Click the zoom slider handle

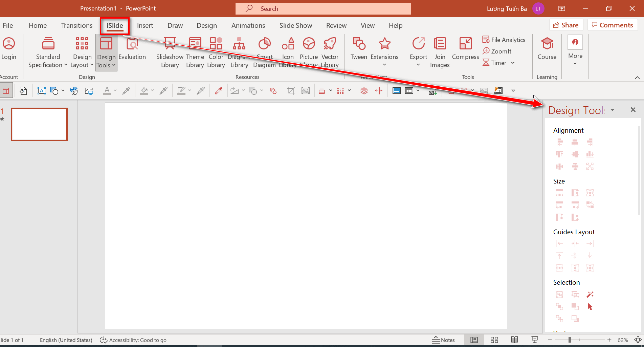570,340
